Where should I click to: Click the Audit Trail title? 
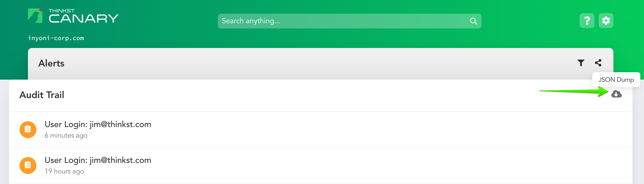click(42, 95)
